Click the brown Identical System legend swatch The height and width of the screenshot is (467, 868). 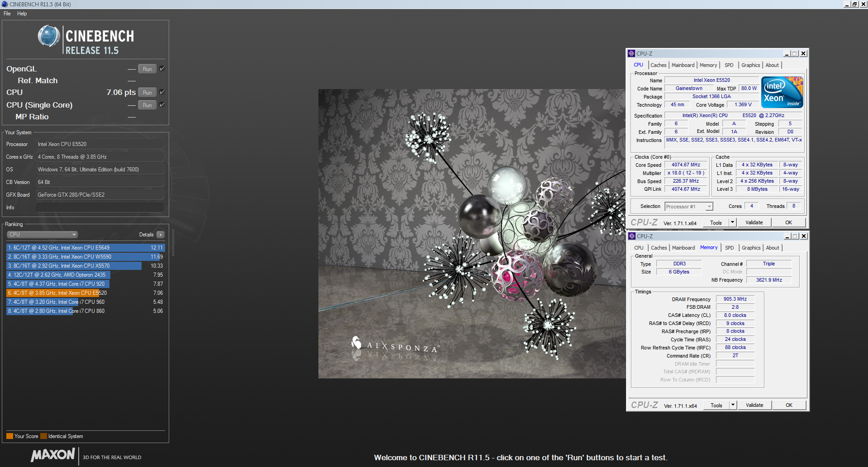(43, 436)
